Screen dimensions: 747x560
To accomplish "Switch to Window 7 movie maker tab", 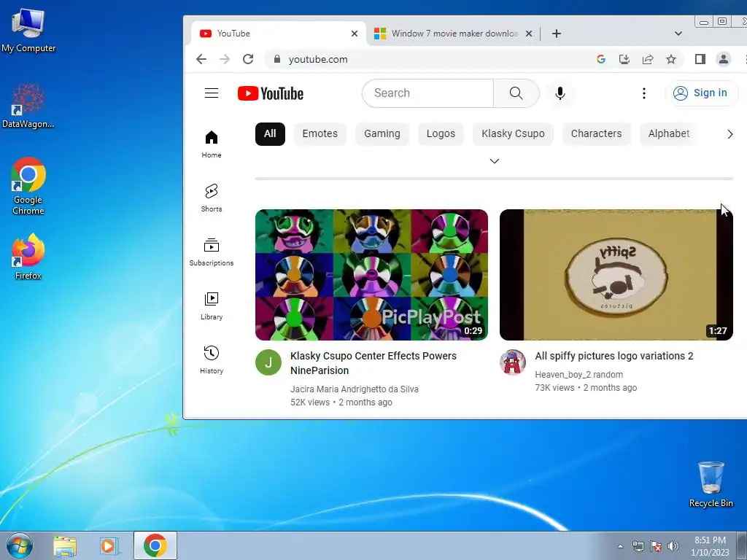I will coord(452,34).
